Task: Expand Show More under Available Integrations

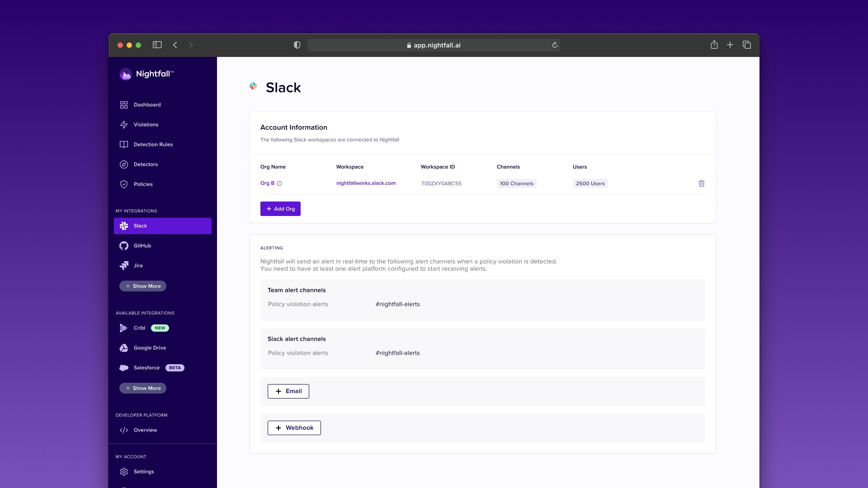Action: point(143,388)
